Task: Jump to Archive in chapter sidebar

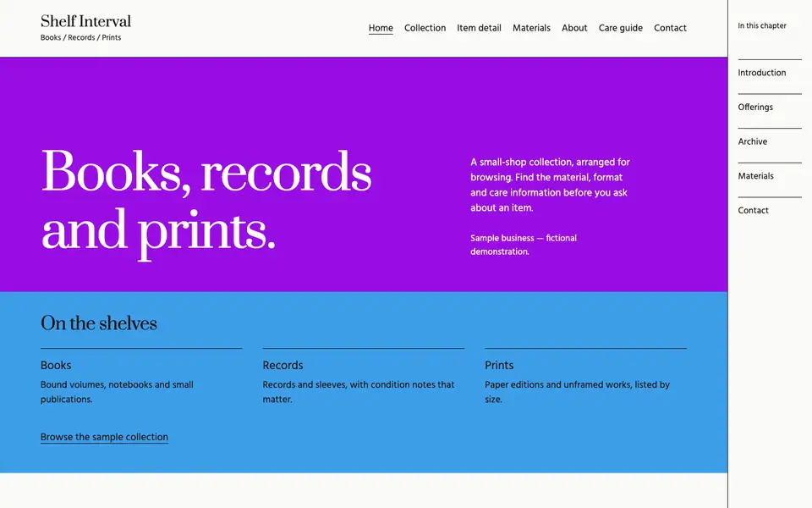Action: coord(753,141)
